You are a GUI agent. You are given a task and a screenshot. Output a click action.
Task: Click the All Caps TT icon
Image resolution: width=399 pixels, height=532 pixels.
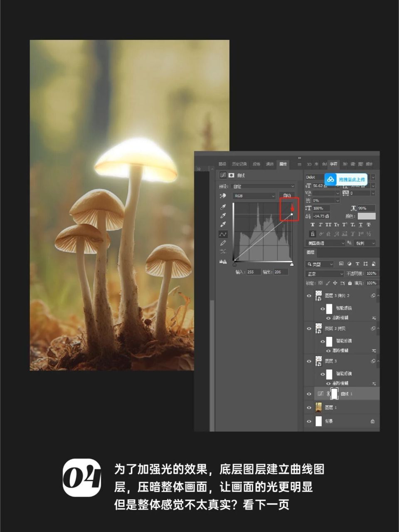coord(328,224)
